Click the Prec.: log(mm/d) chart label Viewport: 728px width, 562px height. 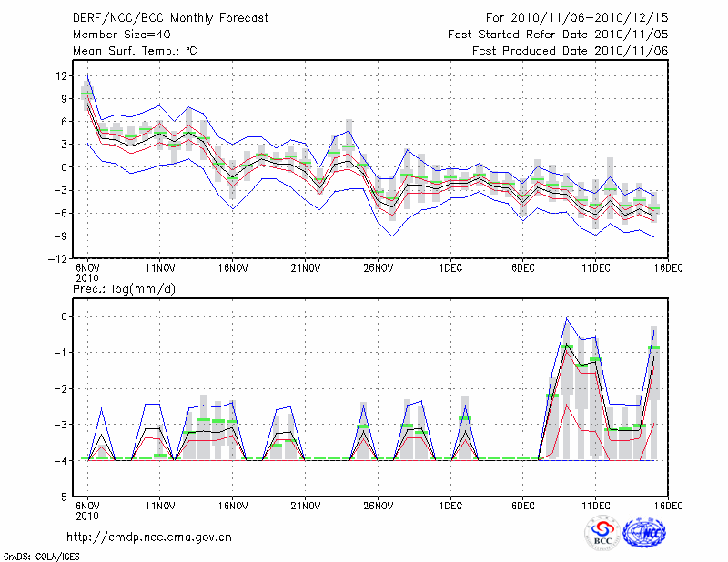(x=124, y=288)
